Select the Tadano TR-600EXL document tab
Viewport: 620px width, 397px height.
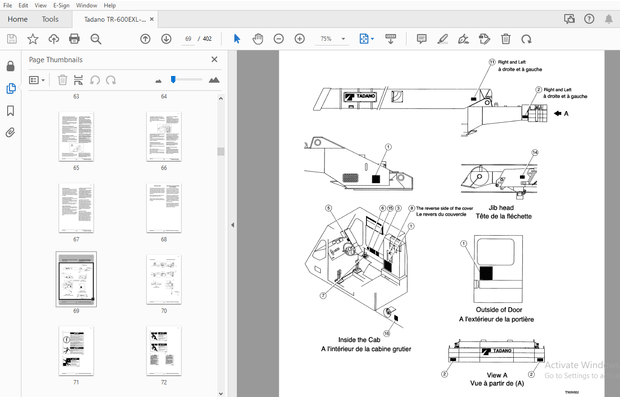(115, 19)
